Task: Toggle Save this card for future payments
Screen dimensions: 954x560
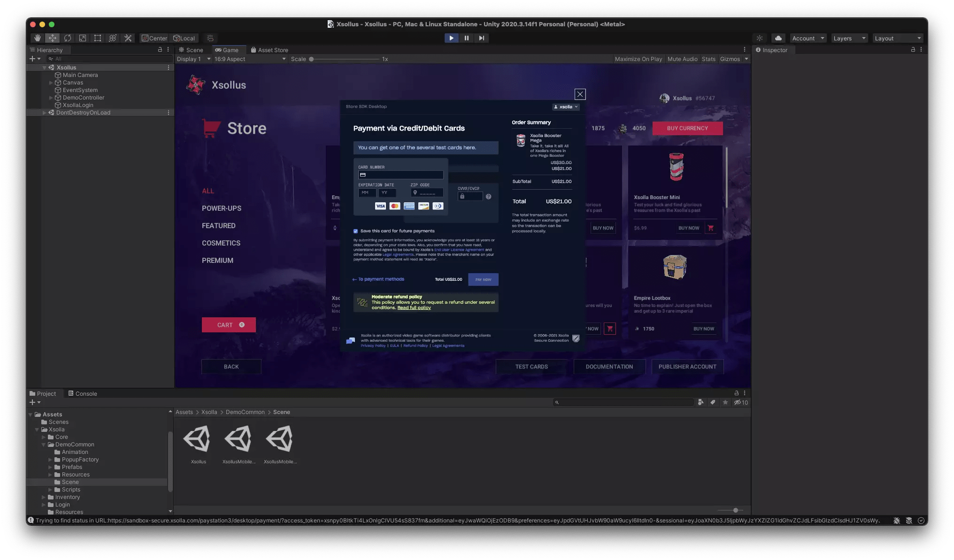Action: click(x=355, y=231)
